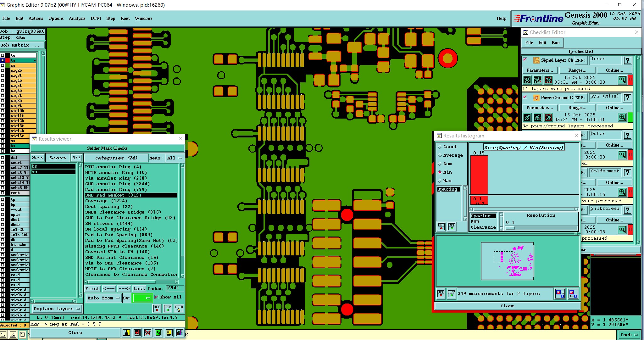Click magnifier icon for Signal Layer check
This screenshot has width=644, height=340.
[622, 80]
